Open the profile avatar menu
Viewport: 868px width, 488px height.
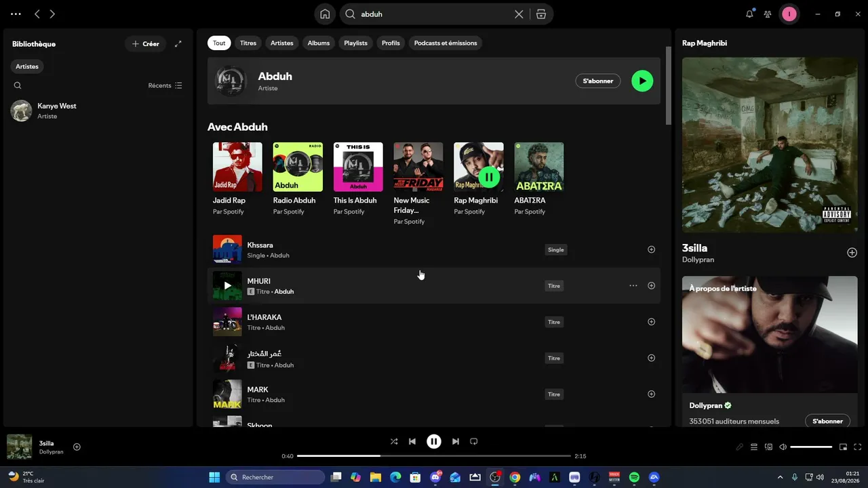(x=789, y=14)
